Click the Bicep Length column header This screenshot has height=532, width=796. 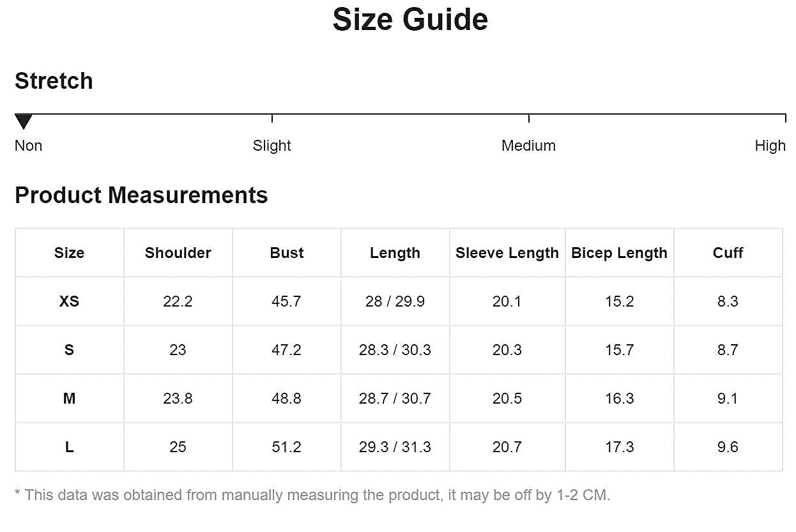tap(619, 253)
